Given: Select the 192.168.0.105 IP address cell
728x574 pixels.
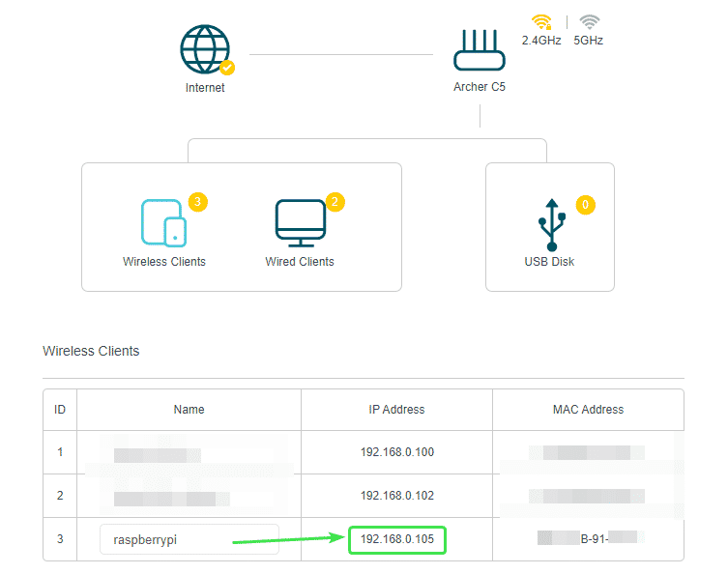Looking at the screenshot, I should pyautogui.click(x=396, y=539).
